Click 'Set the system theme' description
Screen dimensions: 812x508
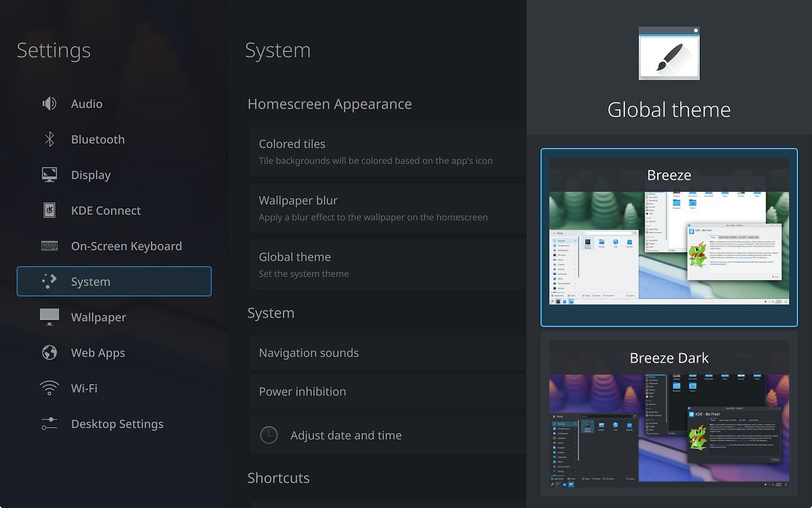[304, 274]
